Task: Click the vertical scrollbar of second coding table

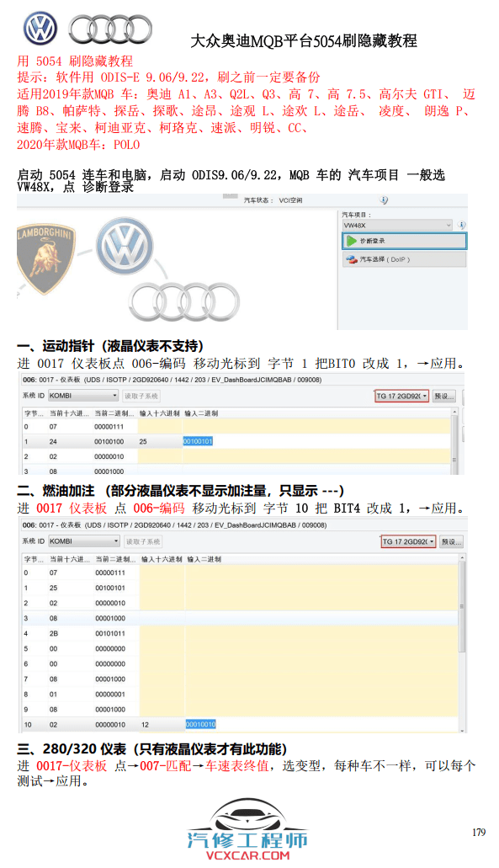Action: click(x=462, y=642)
